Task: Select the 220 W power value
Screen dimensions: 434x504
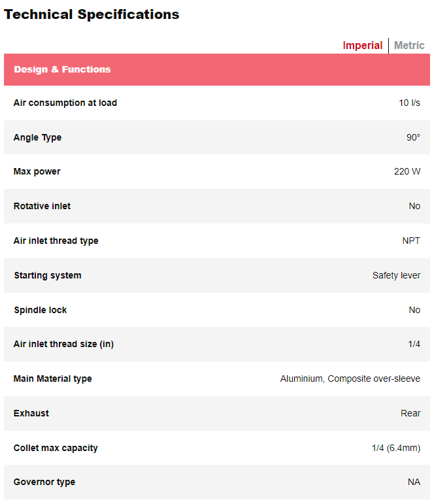Action: tap(407, 171)
